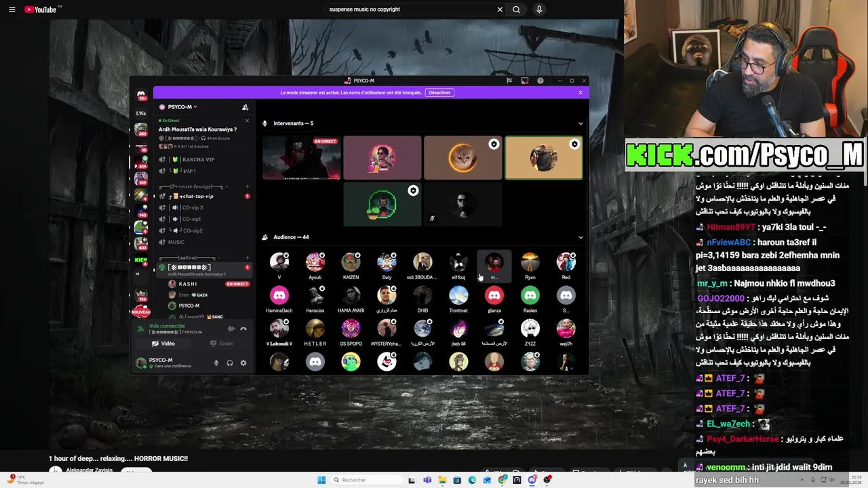The image size is (868, 488).
Task: Turn on camera with Vidéo button
Action: 163,344
